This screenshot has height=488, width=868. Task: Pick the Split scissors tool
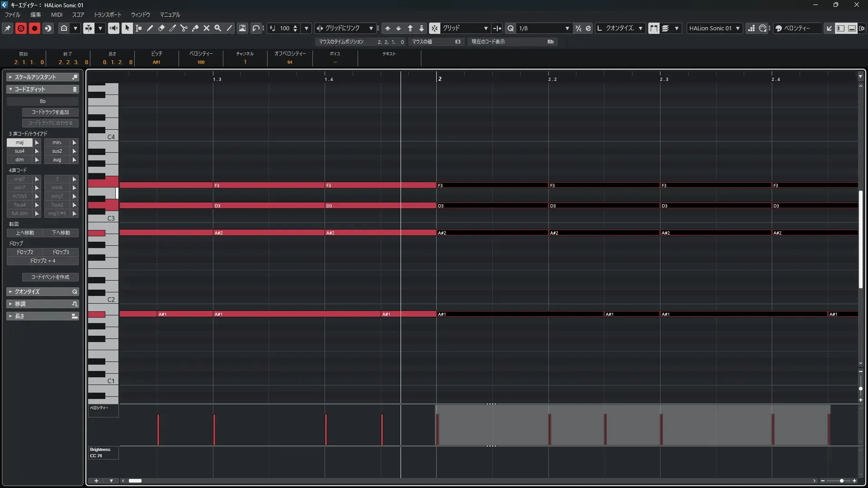[184, 28]
